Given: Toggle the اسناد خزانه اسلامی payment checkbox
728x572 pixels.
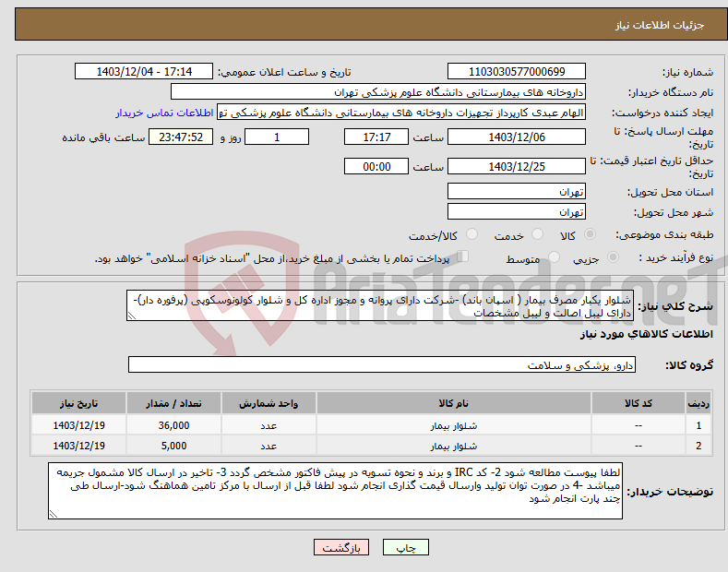Looking at the screenshot, I should click(x=462, y=256).
